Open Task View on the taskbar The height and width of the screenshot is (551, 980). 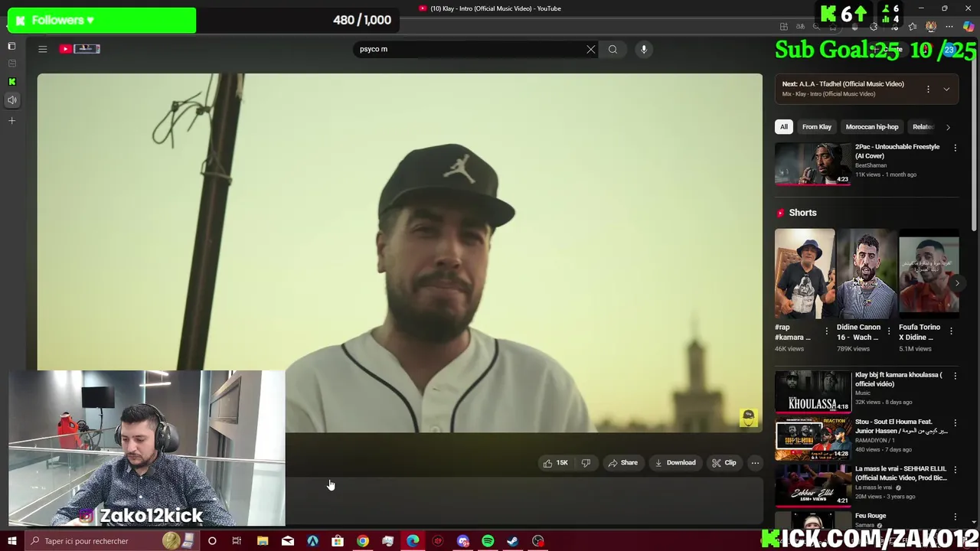click(x=237, y=541)
